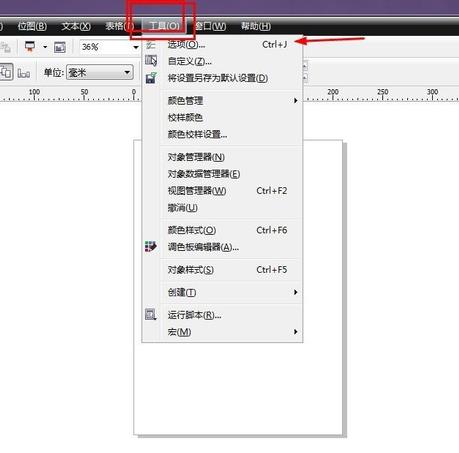Click the save-defaults icon in the menu
459x453 pixels.
tap(151, 78)
